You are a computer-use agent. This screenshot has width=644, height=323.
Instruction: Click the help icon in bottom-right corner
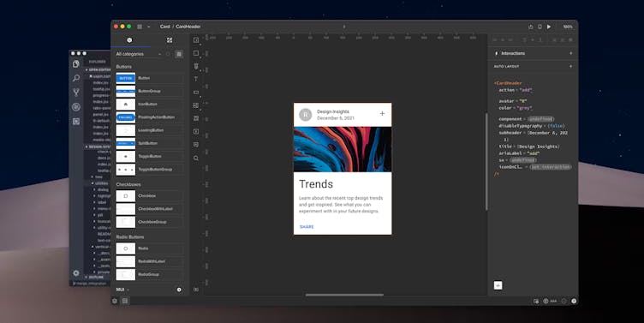(574, 302)
